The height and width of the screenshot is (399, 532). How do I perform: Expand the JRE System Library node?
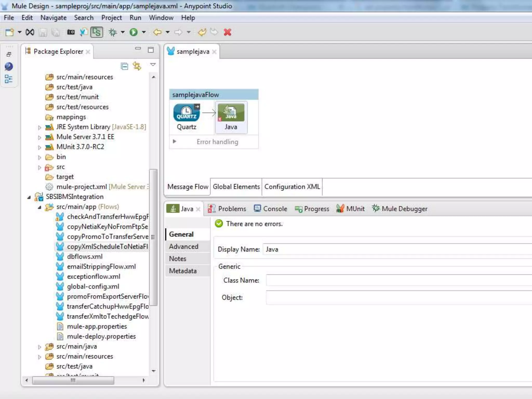click(x=39, y=127)
